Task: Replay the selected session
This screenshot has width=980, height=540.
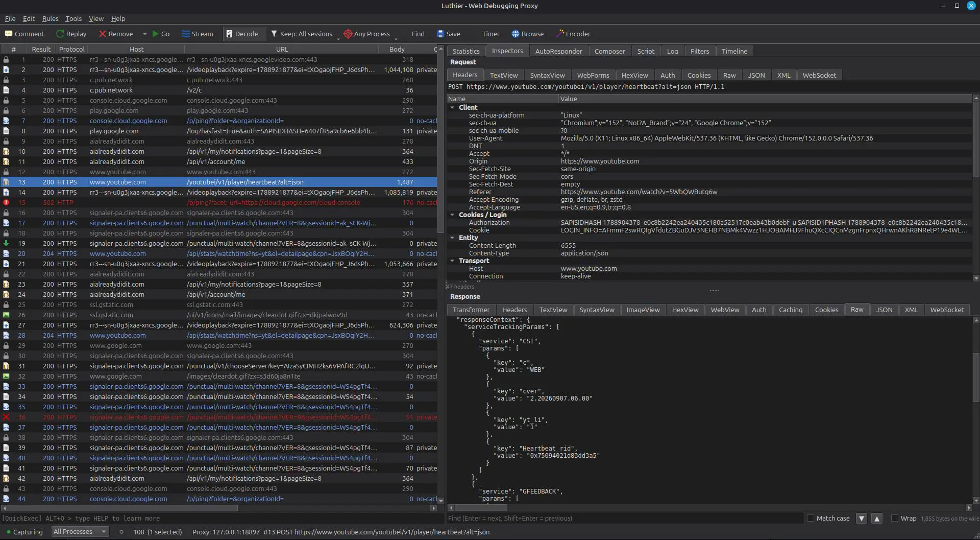Action: click(71, 34)
